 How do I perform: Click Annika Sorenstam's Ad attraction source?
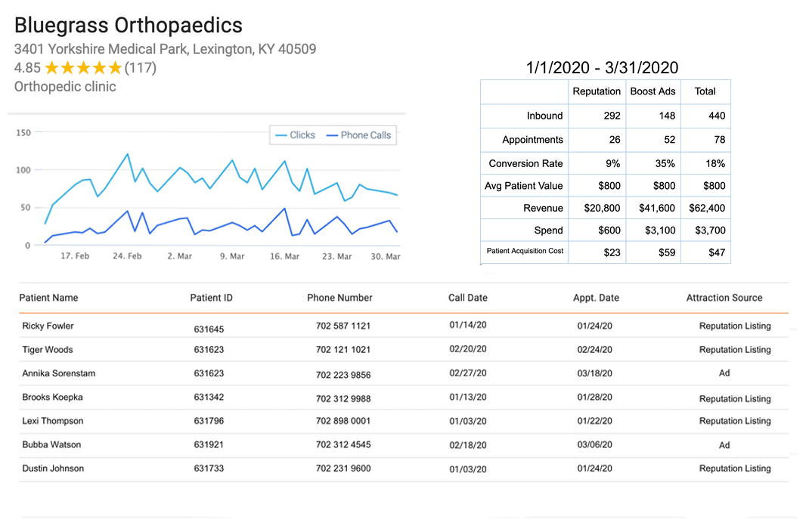click(x=724, y=373)
